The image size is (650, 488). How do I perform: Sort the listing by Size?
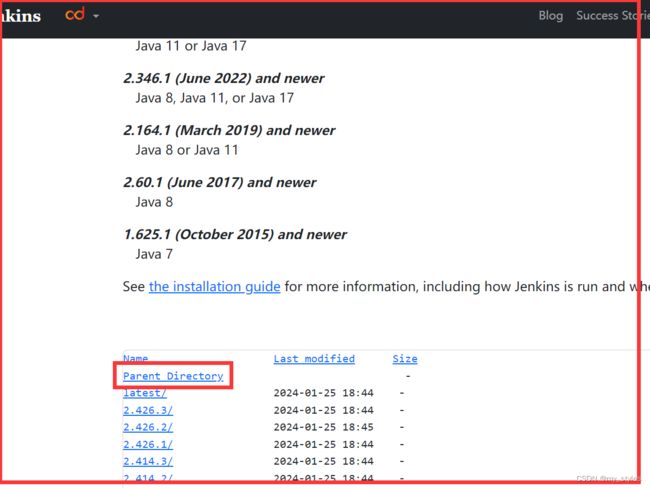[405, 359]
